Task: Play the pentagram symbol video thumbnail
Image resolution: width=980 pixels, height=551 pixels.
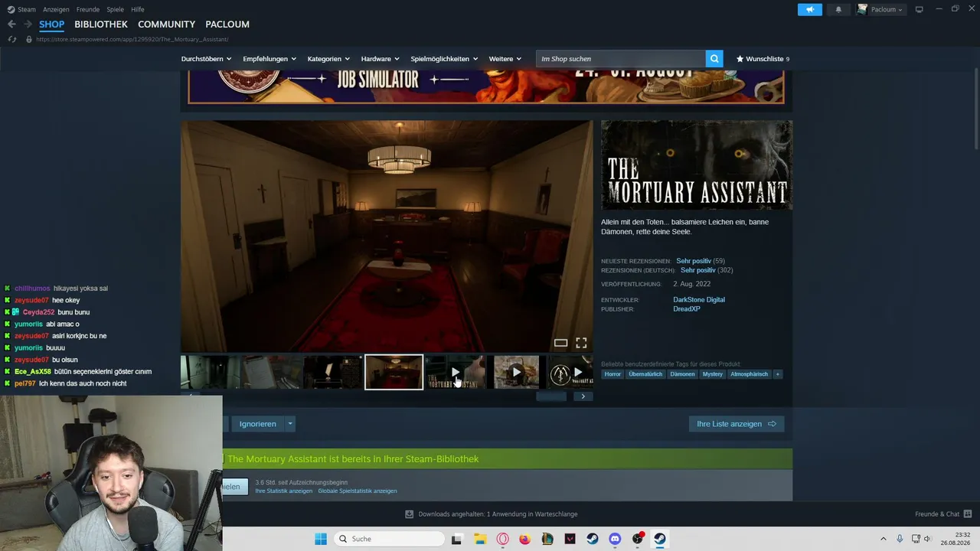Action: pos(571,372)
